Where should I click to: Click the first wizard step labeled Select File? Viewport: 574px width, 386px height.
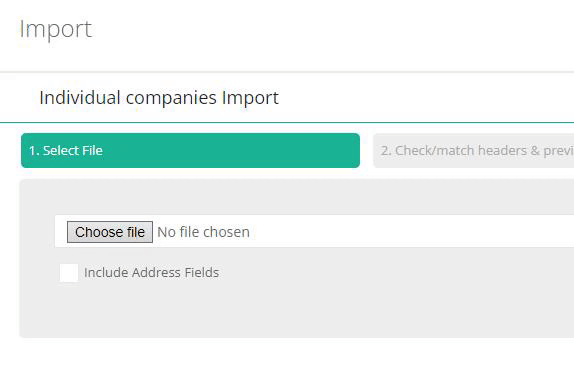coord(190,151)
